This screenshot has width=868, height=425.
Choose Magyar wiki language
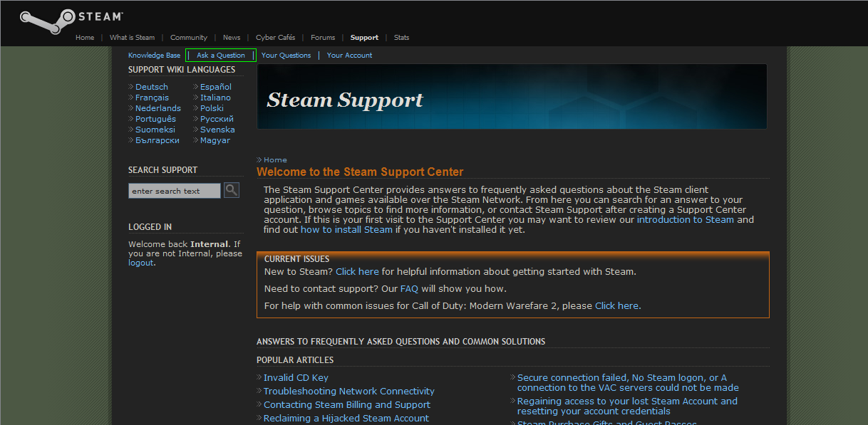tap(215, 140)
